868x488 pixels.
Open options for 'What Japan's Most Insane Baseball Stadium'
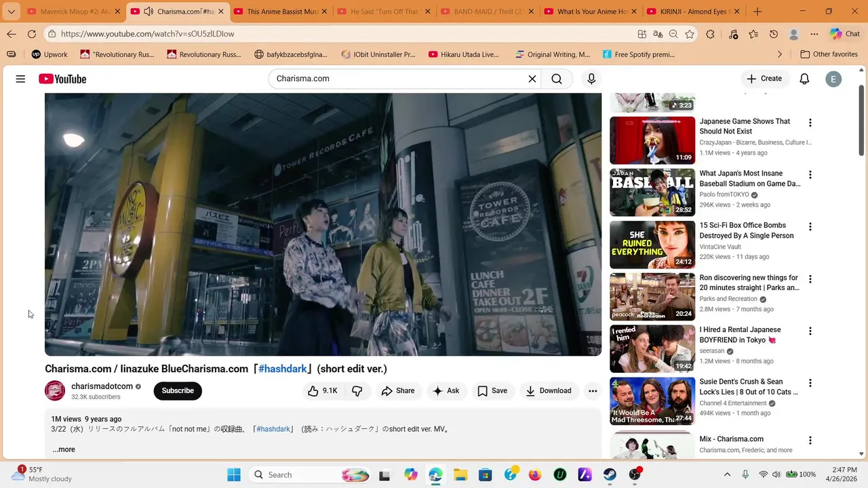click(x=810, y=175)
